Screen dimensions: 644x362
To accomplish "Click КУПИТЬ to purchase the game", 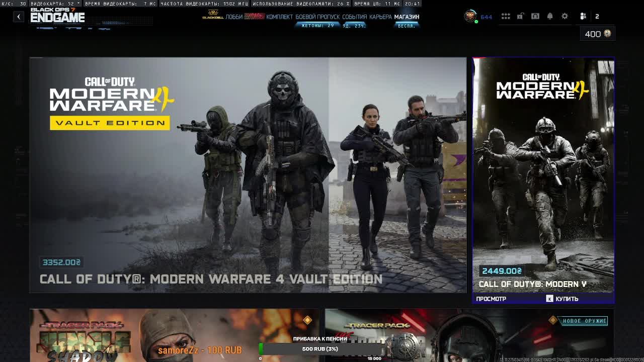I will [567, 299].
